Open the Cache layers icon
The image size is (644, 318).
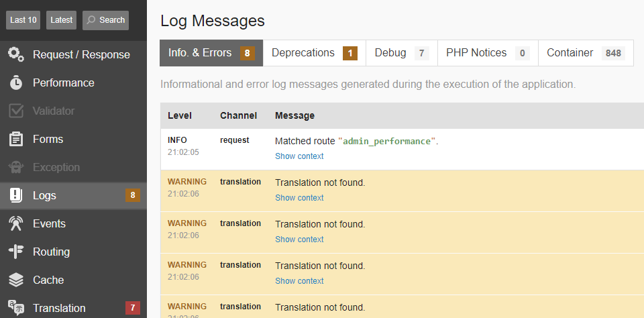16,280
